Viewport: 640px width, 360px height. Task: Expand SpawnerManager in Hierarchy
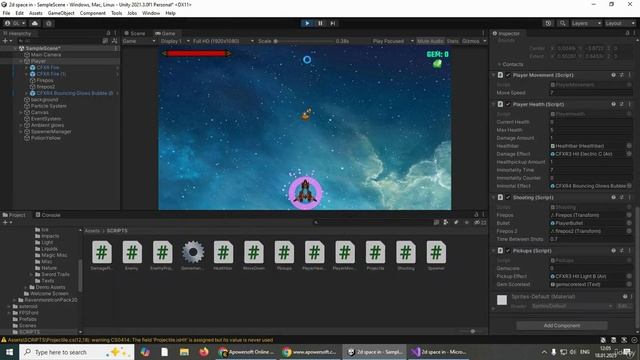[x=21, y=131]
